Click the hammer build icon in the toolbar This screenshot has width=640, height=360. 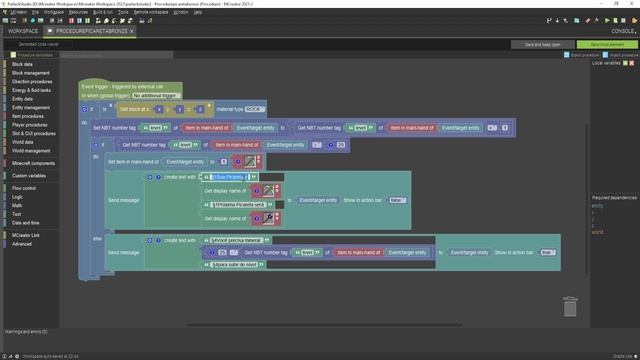coord(596,20)
